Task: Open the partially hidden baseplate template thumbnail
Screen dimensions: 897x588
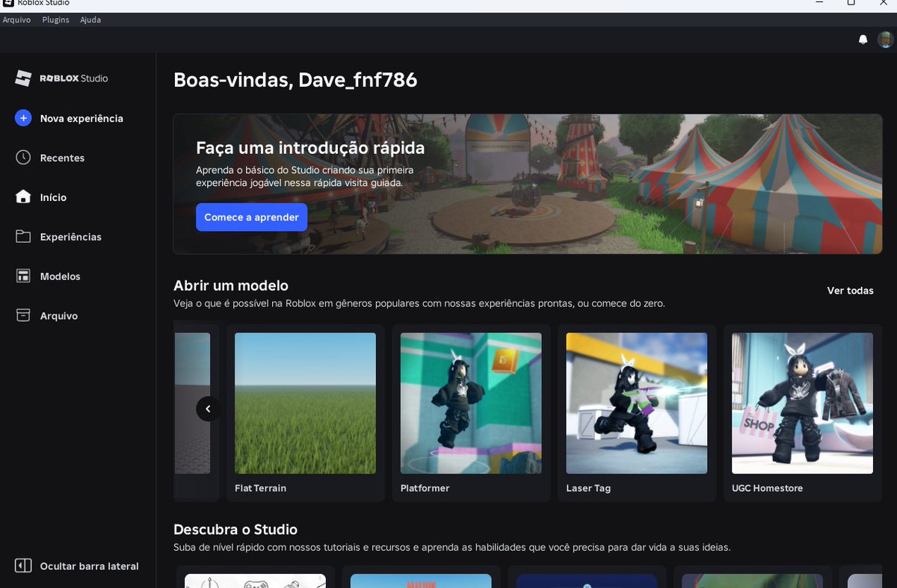Action: (192, 403)
